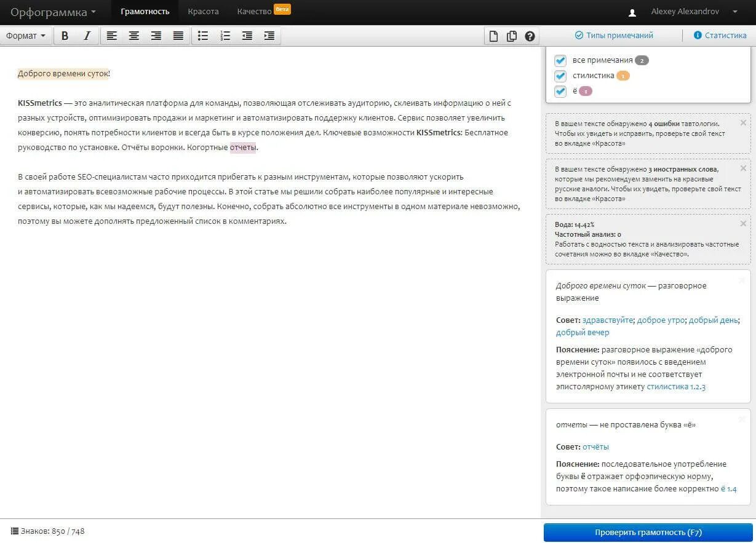Viewport: 756px width, 543px height.
Task: Open the Качество beta tab
Action: (x=263, y=12)
